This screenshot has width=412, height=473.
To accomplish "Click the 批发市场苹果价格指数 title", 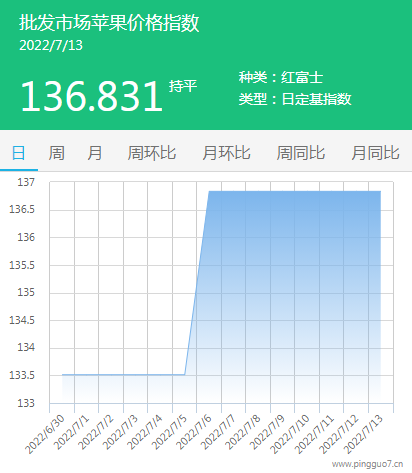I will 109,23.
